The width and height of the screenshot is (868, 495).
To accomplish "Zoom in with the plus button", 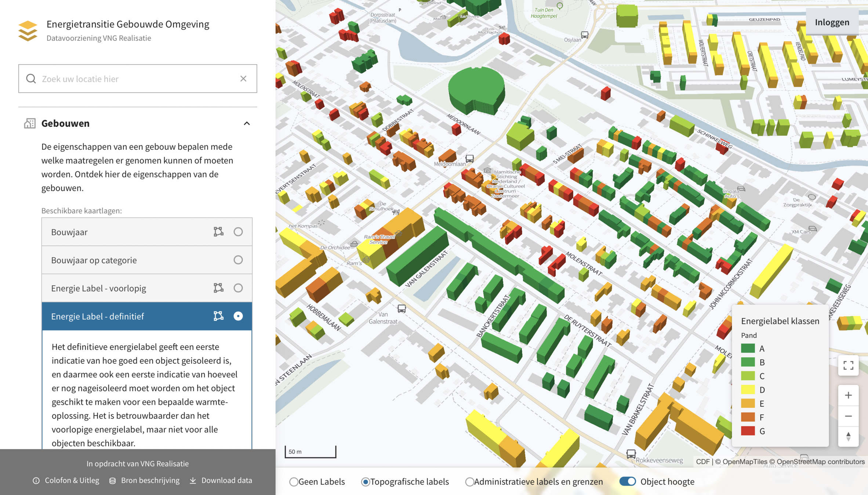I will click(x=848, y=395).
